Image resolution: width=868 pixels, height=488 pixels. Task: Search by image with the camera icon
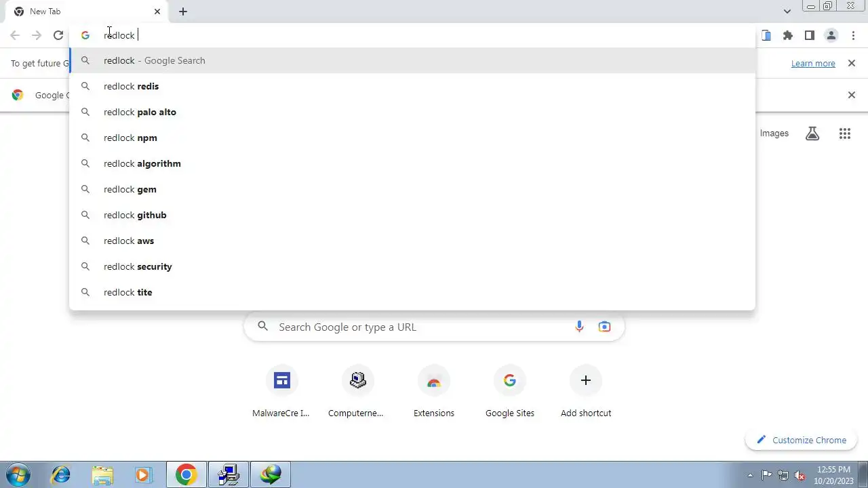(x=604, y=327)
